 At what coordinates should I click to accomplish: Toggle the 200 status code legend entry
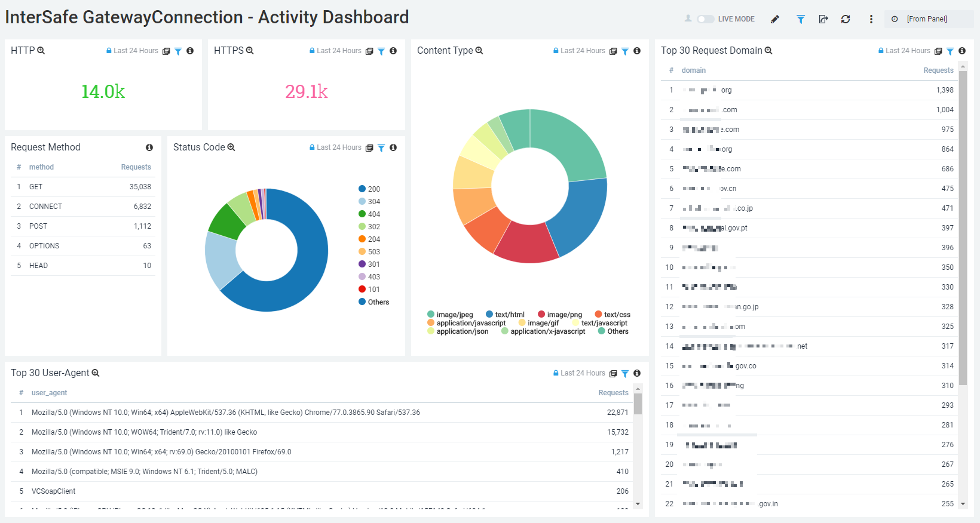point(369,189)
